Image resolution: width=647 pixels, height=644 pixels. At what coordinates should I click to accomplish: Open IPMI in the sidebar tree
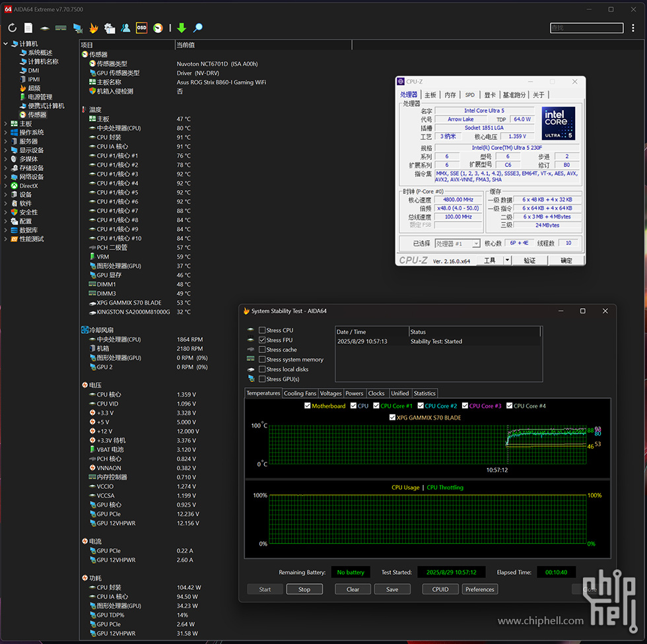(34, 79)
